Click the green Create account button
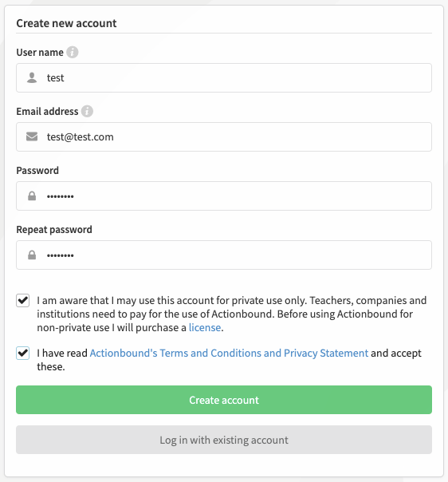Viewport: 448px width, 482px height. click(224, 400)
